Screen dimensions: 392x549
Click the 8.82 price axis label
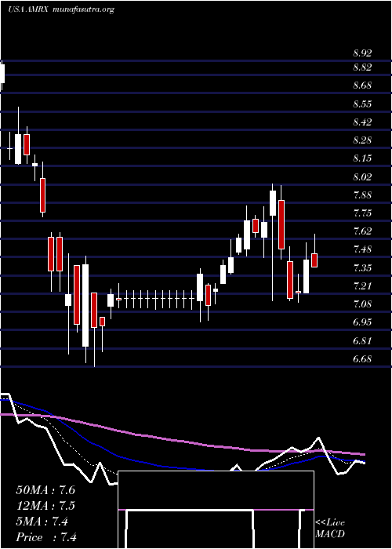click(362, 67)
